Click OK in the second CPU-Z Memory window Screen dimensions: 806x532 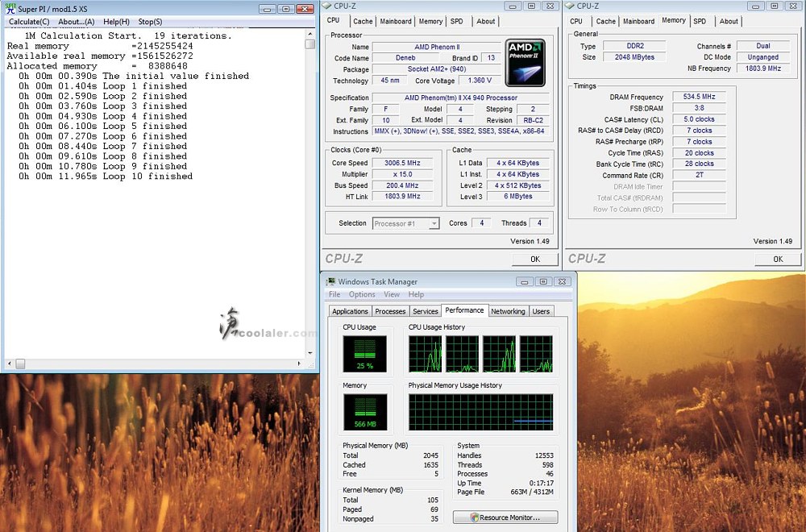(779, 259)
